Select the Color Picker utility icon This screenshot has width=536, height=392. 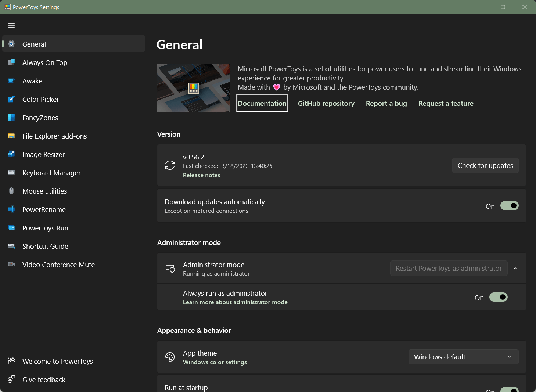click(11, 99)
